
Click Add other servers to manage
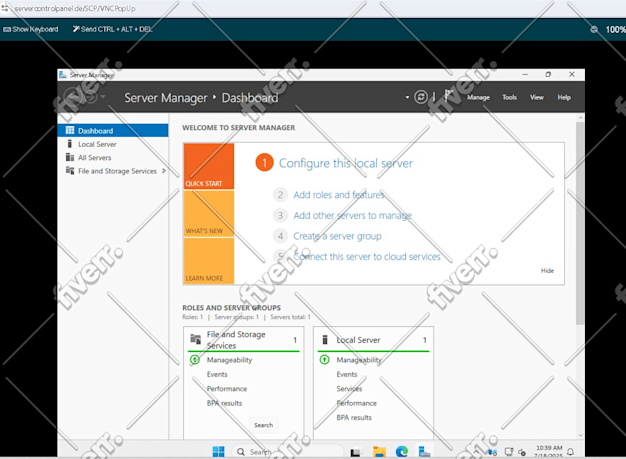(x=353, y=216)
